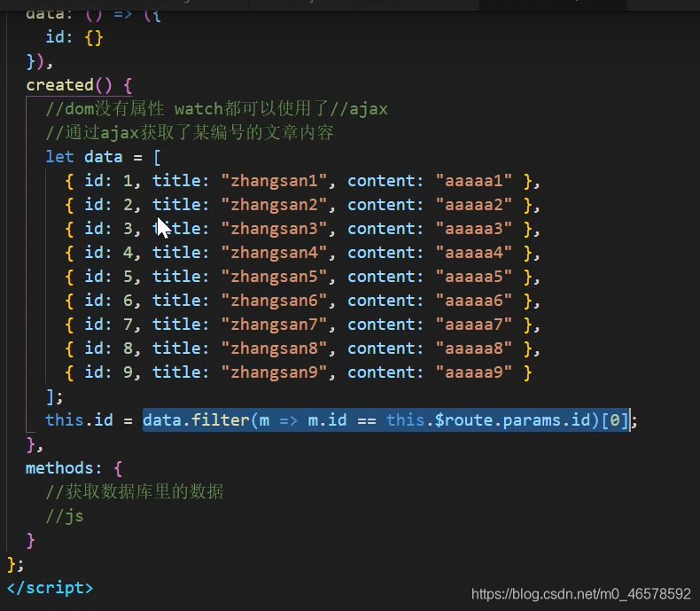
Task: Click the string "zhangsan4"
Action: pyautogui.click(x=274, y=253)
